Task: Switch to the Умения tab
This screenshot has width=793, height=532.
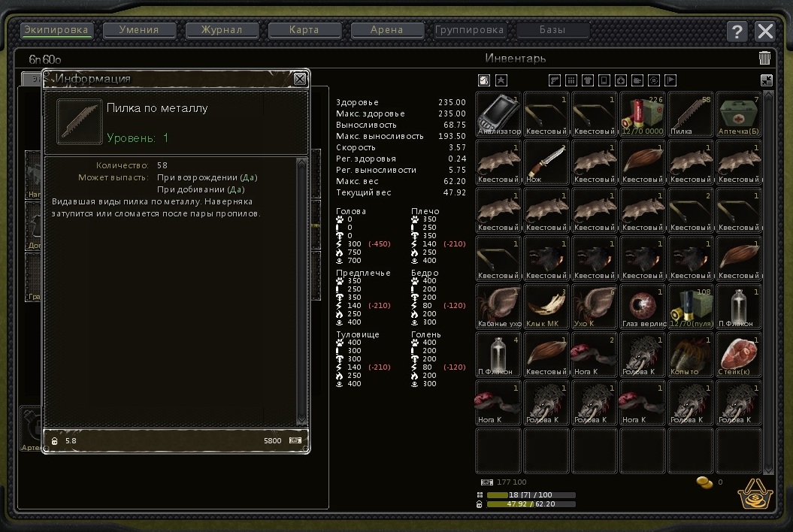Action: (x=139, y=30)
